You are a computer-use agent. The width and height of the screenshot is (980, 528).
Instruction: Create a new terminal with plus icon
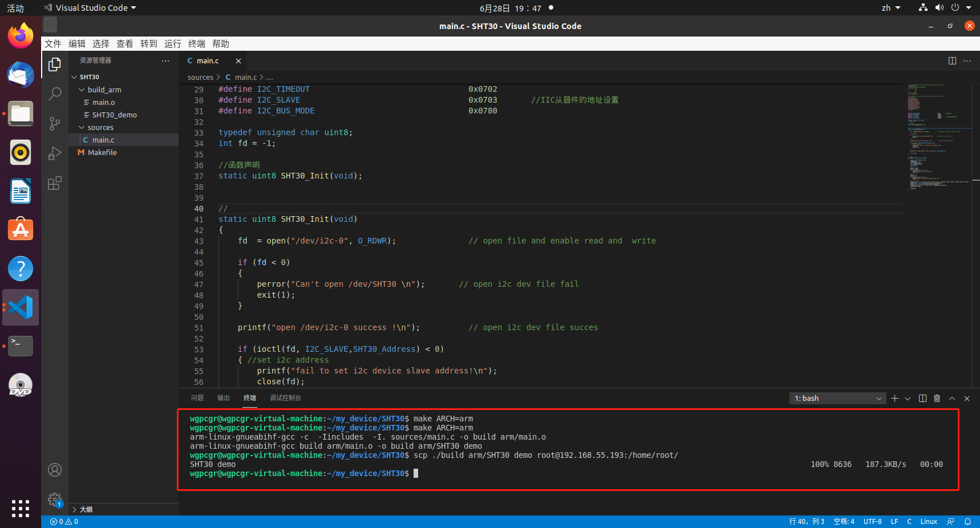coord(894,399)
